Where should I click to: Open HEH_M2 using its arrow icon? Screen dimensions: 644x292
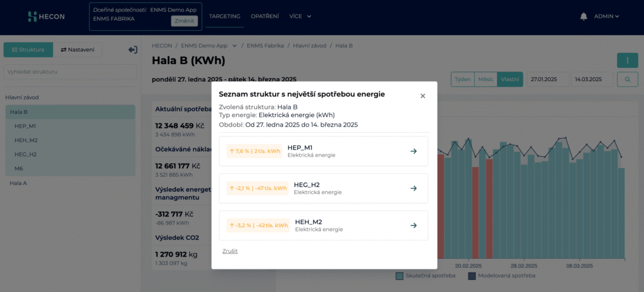(x=414, y=225)
